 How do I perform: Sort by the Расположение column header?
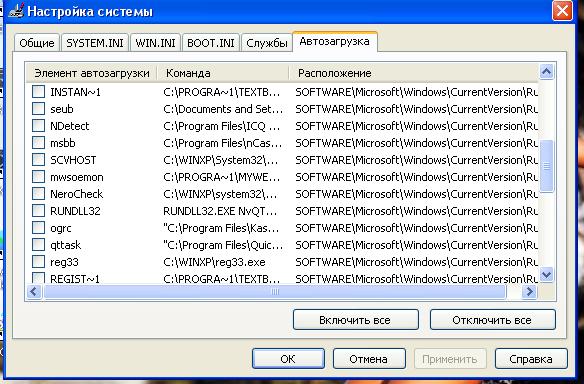(x=414, y=73)
